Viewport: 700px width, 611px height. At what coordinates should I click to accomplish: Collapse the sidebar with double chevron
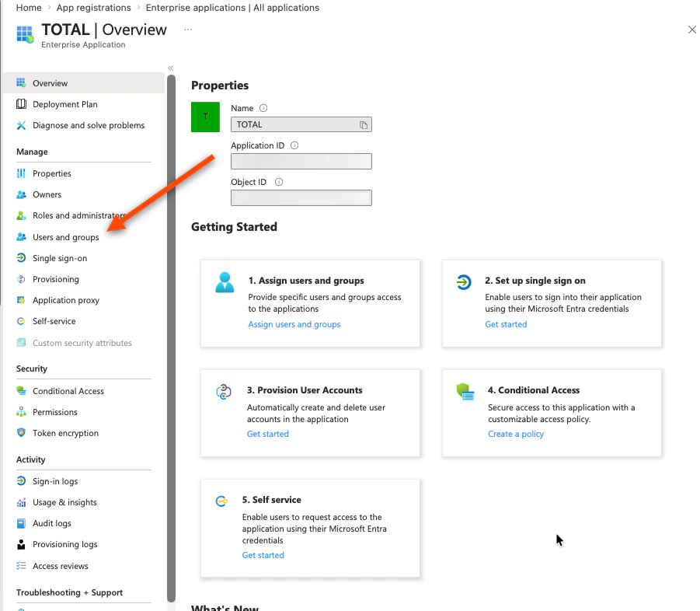click(170, 68)
